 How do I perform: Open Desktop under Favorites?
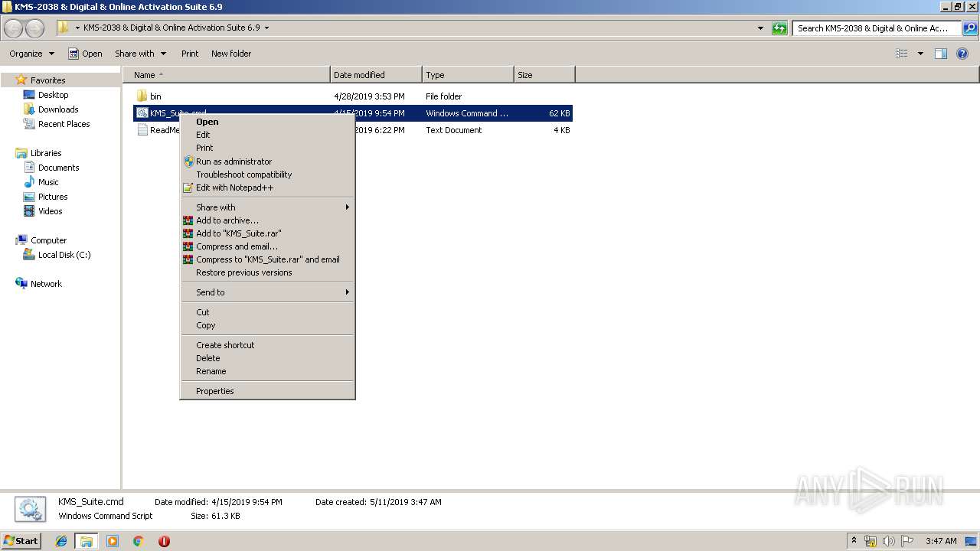point(53,95)
